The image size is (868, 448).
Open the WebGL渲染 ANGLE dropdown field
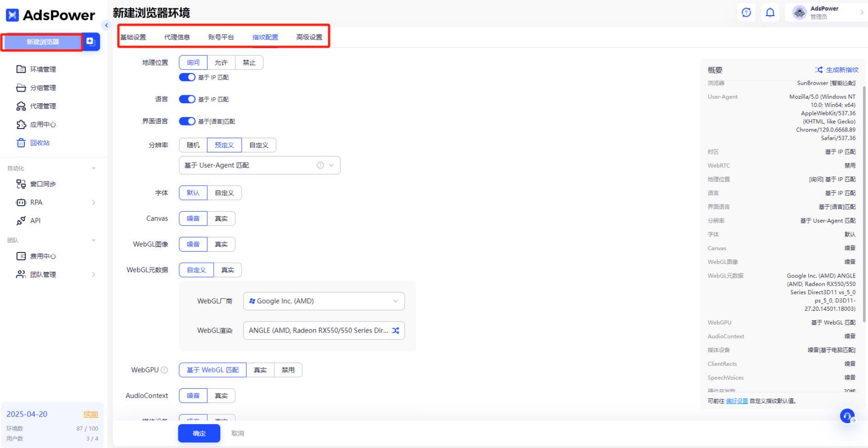pyautogui.click(x=324, y=331)
